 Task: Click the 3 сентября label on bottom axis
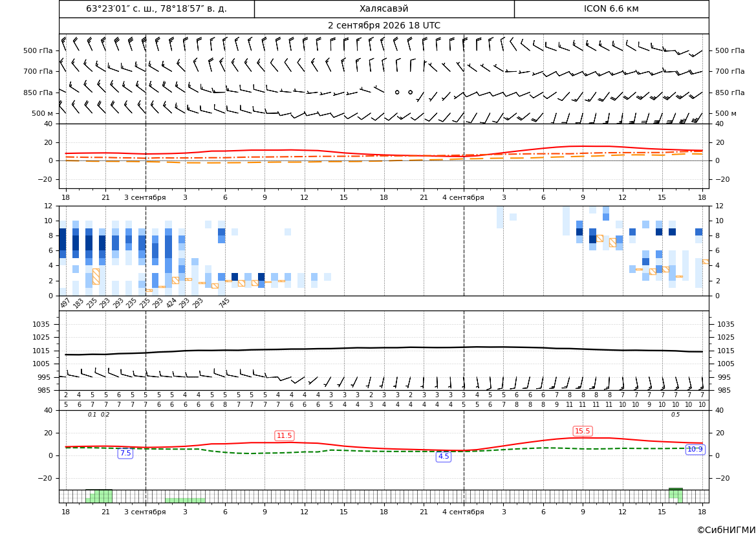pos(145,512)
